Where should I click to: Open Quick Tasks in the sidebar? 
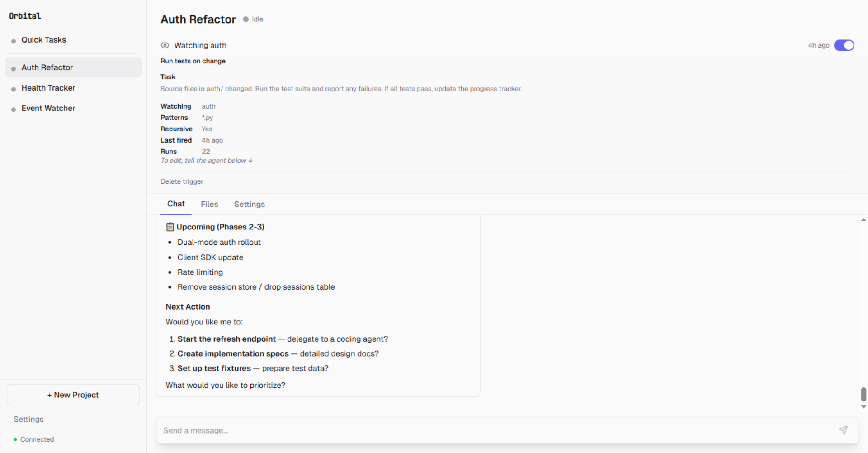[44, 40]
